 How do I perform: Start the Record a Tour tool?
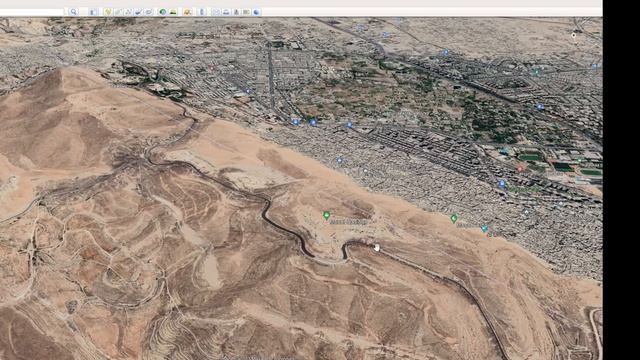pos(149,12)
